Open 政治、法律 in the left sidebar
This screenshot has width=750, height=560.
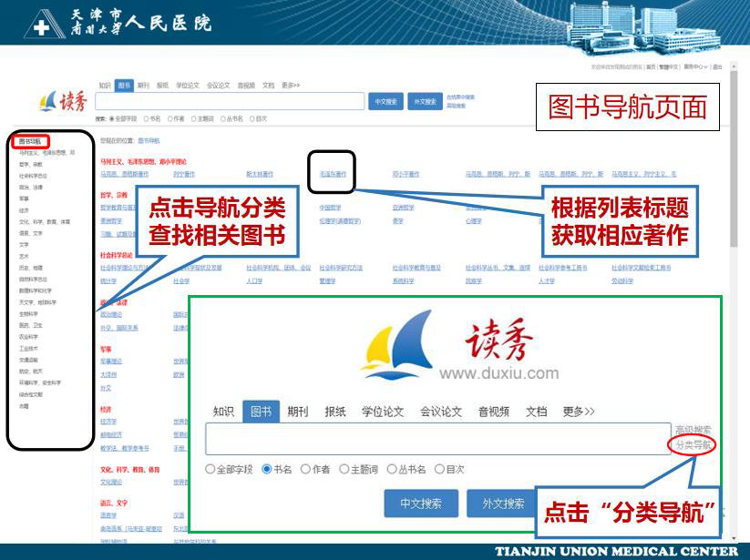point(31,188)
